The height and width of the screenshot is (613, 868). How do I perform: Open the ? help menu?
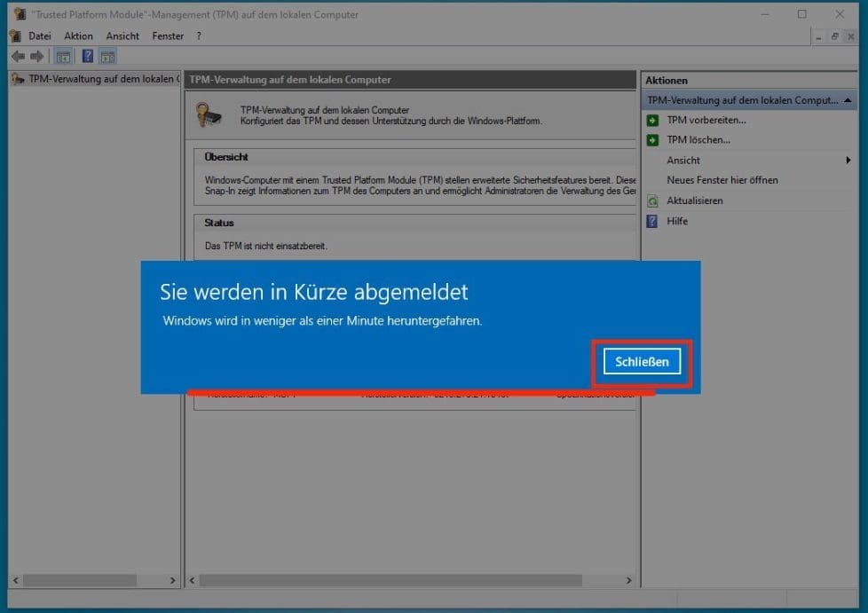click(199, 36)
